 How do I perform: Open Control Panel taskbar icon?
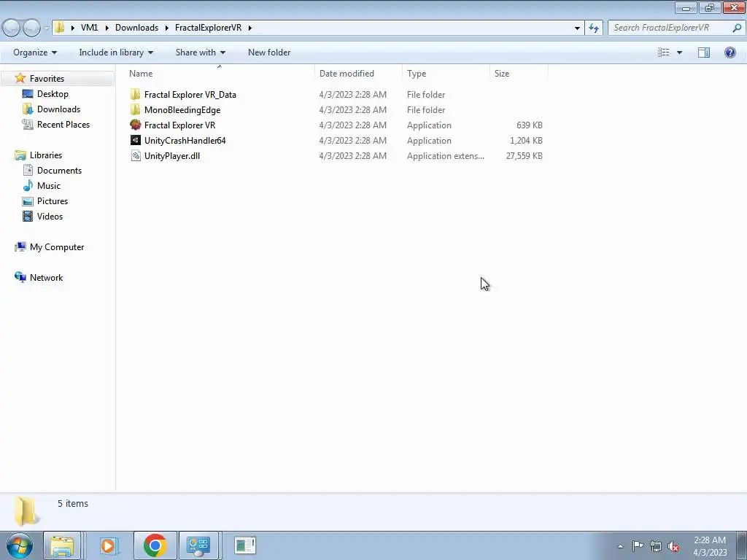(x=198, y=545)
